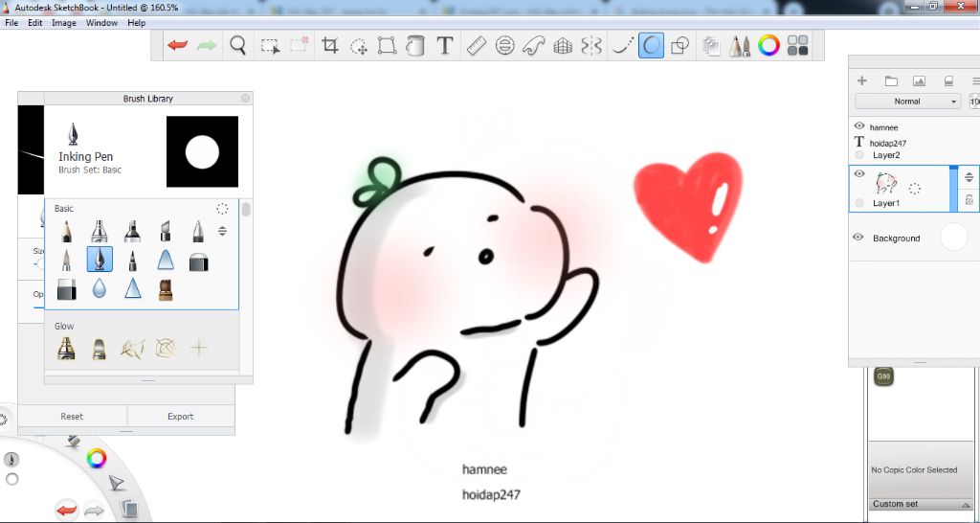This screenshot has height=523, width=980.
Task: Select the cross-shaped Glow brush
Action: (x=199, y=348)
